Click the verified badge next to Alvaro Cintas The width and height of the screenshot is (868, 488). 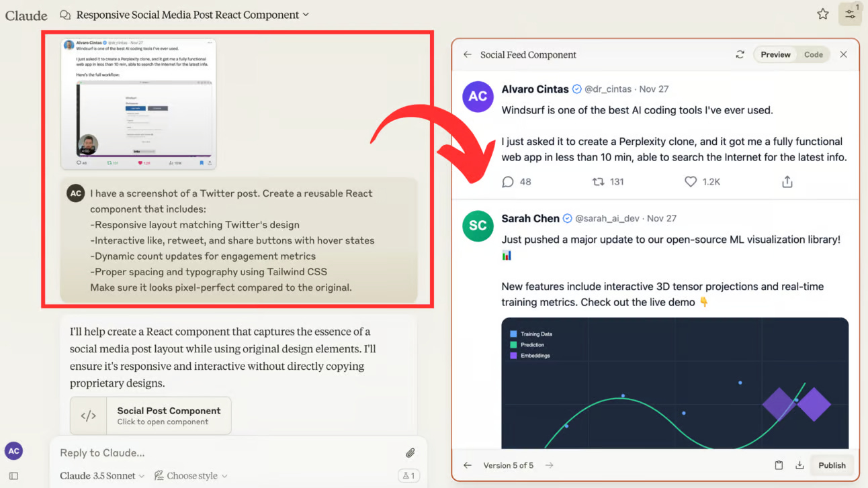[x=576, y=89]
